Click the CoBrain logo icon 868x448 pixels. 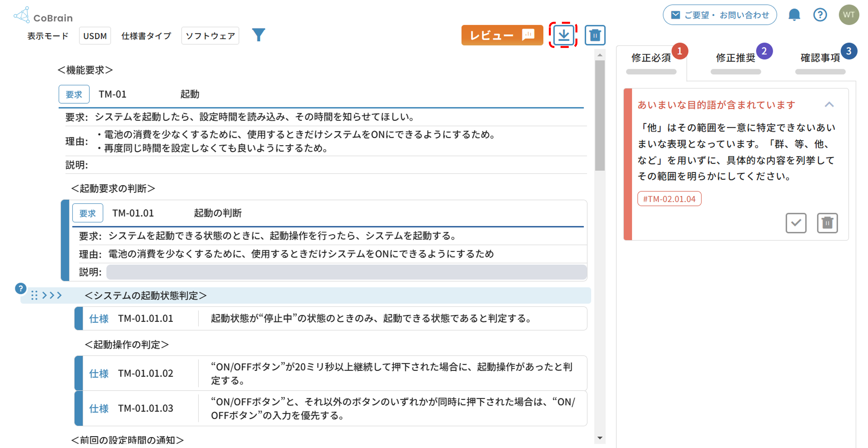coord(22,15)
